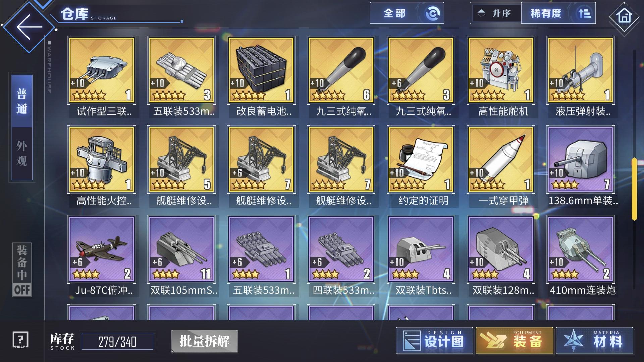Toggle ascending order with 升序 button

(496, 13)
